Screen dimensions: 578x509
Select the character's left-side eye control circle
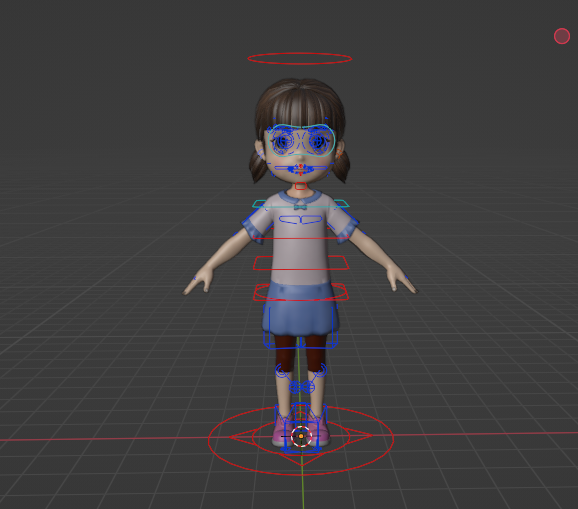point(283,141)
